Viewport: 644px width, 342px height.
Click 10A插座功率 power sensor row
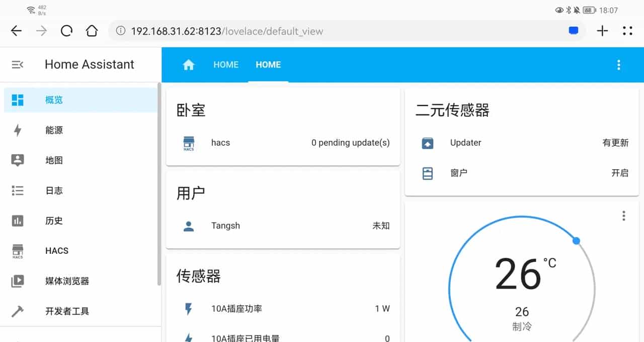(235, 309)
